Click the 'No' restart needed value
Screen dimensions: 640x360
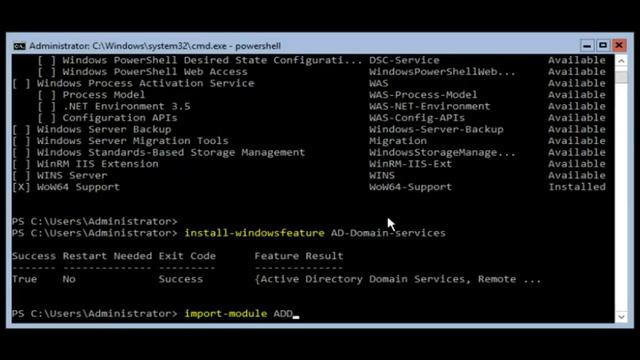pos(69,279)
